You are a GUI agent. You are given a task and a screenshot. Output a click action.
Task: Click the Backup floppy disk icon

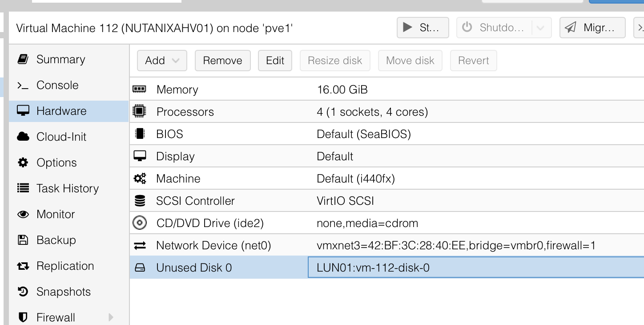point(23,240)
